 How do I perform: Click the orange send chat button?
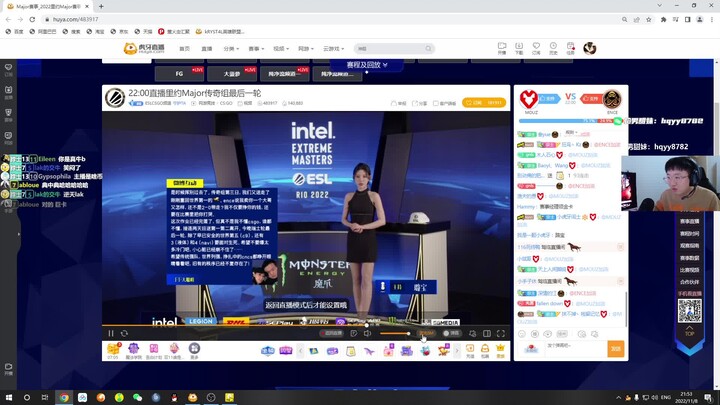pos(616,348)
